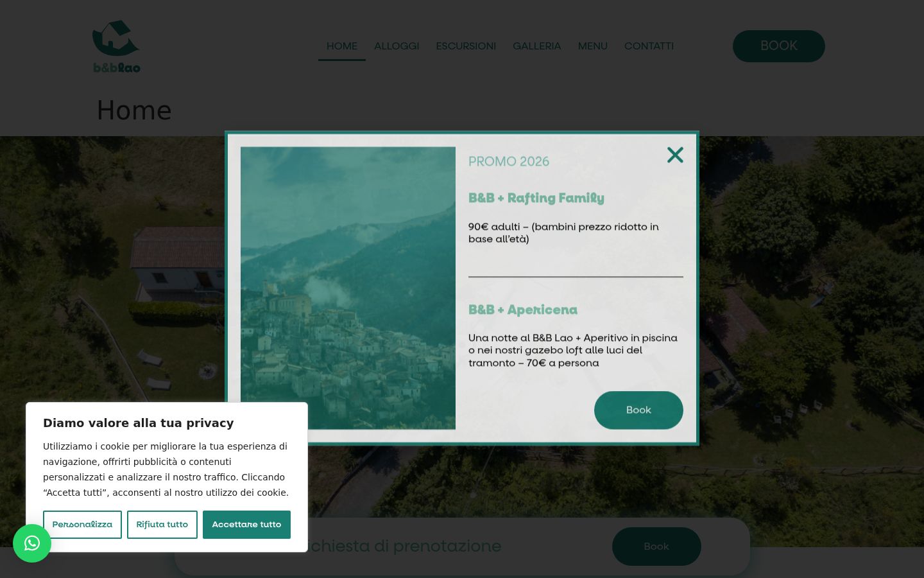This screenshot has height=578, width=924.
Task: Close the PROMO 2026 popup
Action: tap(675, 155)
